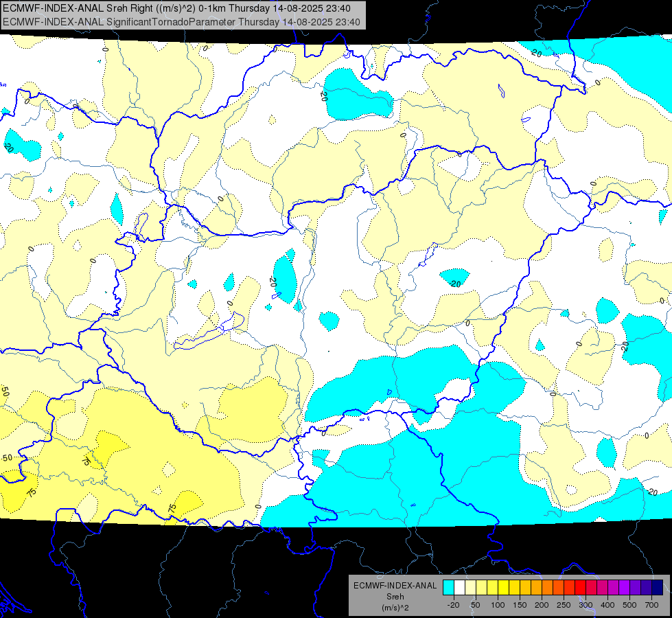Click the legend unit (m/s)^2
Image resolution: width=672 pixels, height=618 pixels.
395,608
